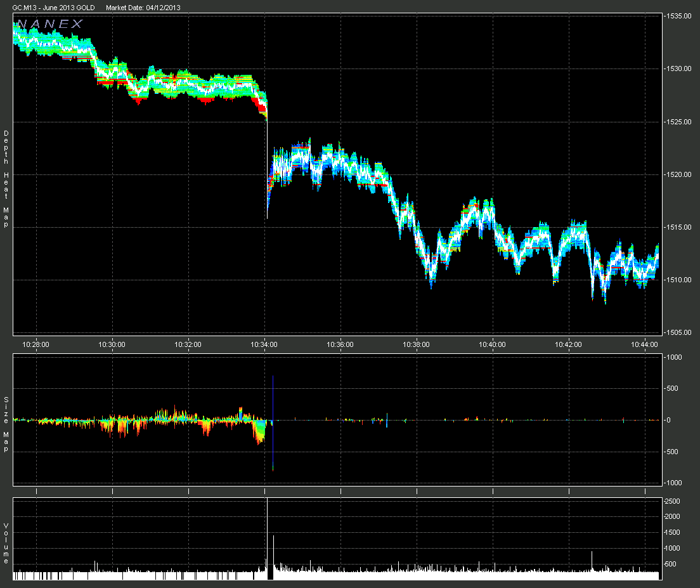
Task: Click the 10:28:00 time axis label
Action: [36, 344]
